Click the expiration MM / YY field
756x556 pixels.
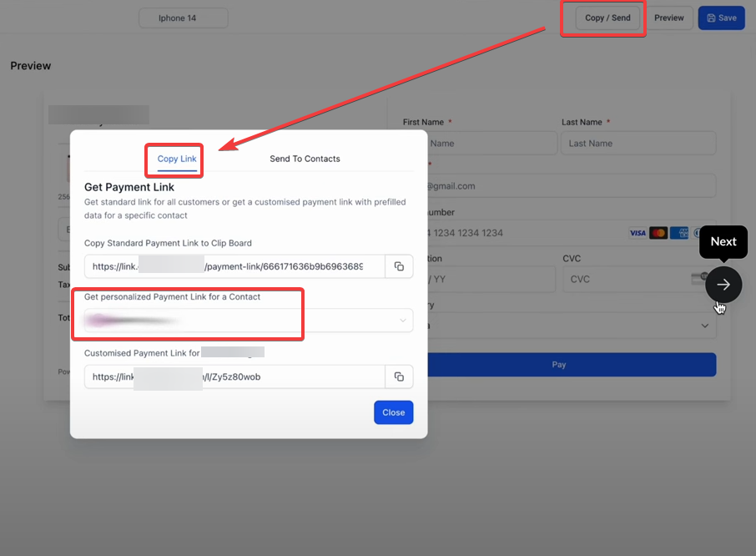(491, 279)
